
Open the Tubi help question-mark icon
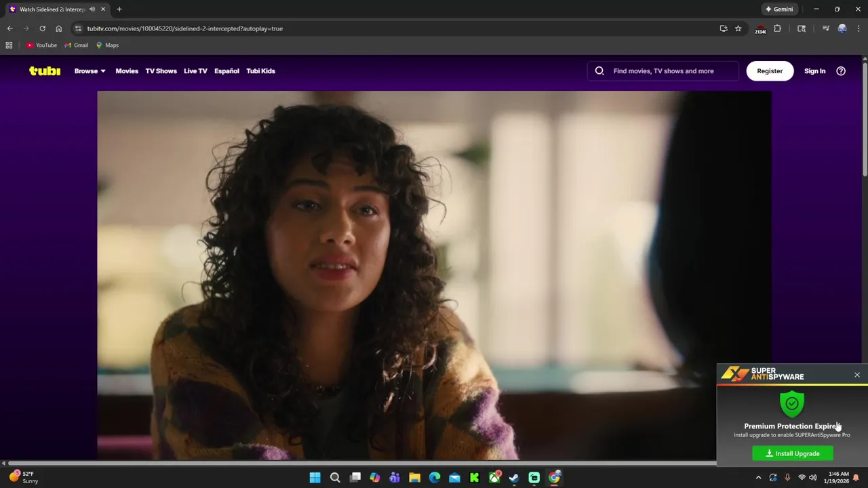coord(841,70)
